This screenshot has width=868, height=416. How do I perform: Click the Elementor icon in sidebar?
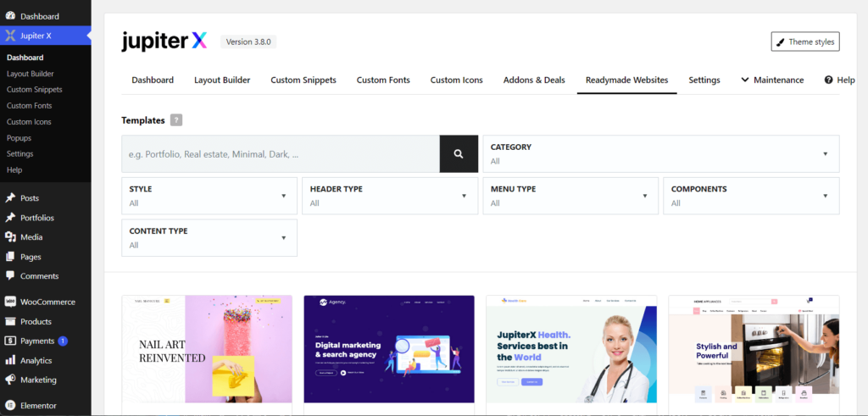click(10, 406)
